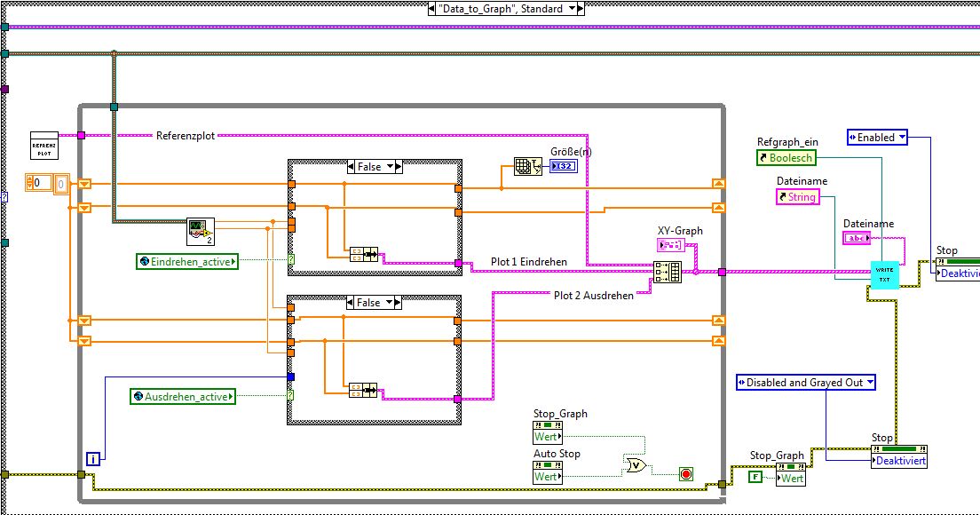The image size is (980, 515).
Task: Switch upper case structure to previous case
Action: point(352,167)
